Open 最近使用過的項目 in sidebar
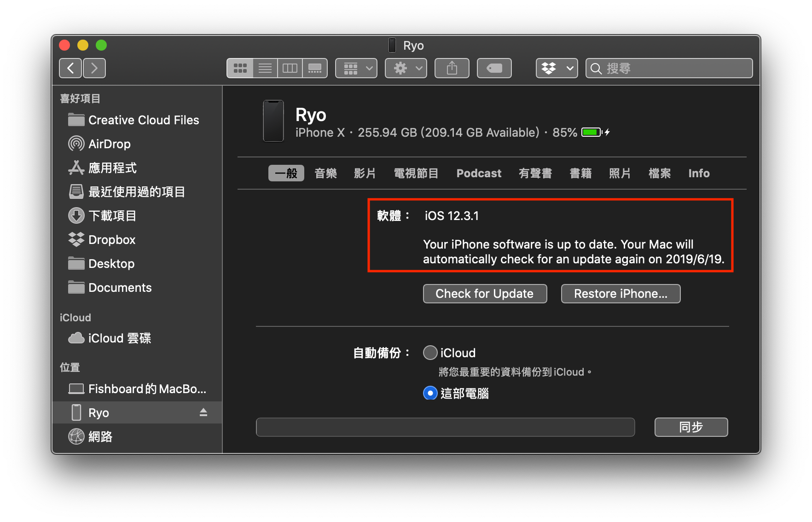The height and width of the screenshot is (522, 812). point(137,192)
